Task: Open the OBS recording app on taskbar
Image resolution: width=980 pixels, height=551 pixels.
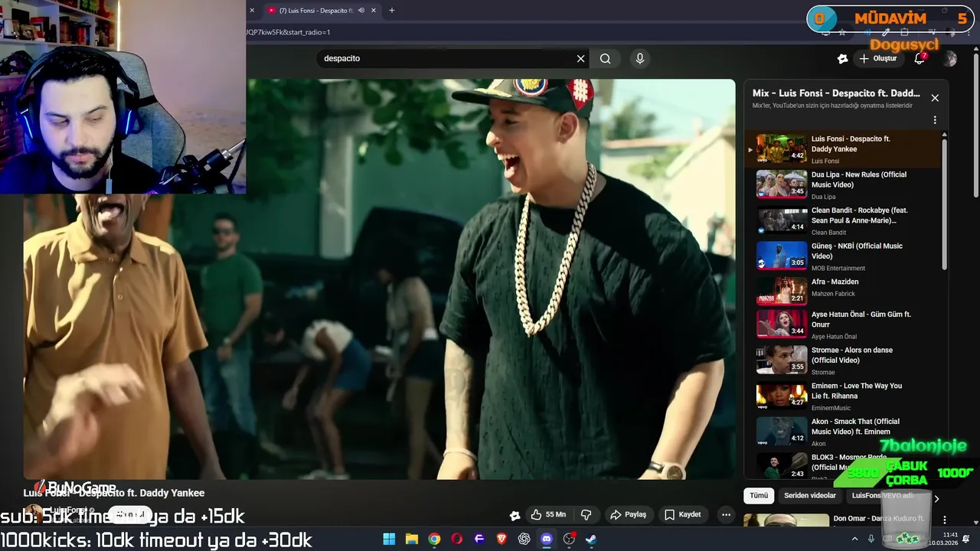Action: point(569,539)
